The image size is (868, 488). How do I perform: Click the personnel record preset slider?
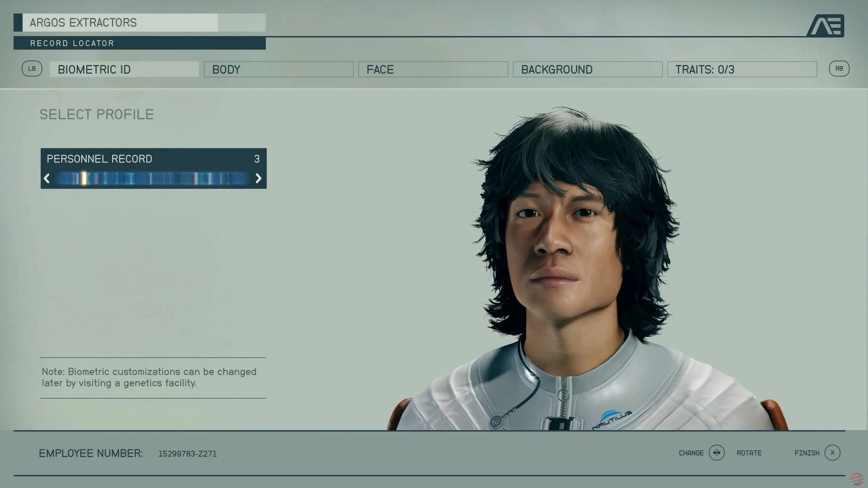152,178
